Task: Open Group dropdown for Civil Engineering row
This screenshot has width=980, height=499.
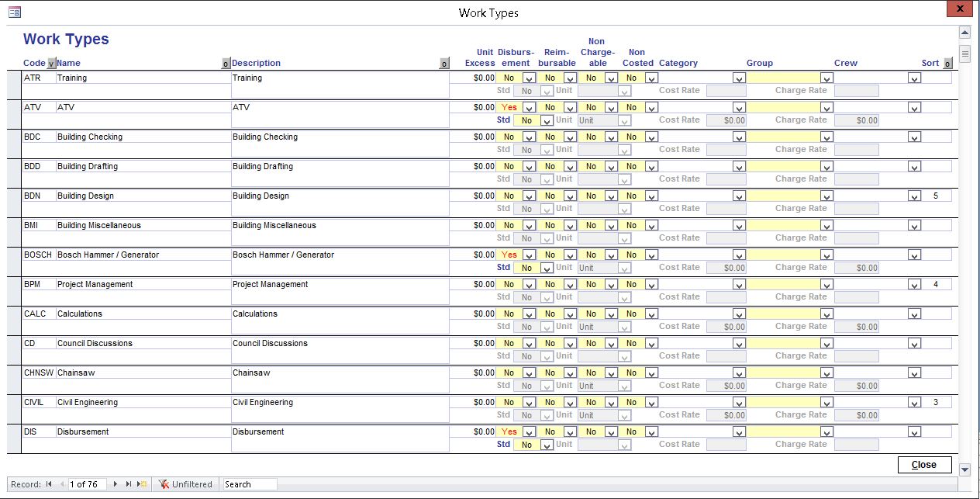Action: click(826, 403)
